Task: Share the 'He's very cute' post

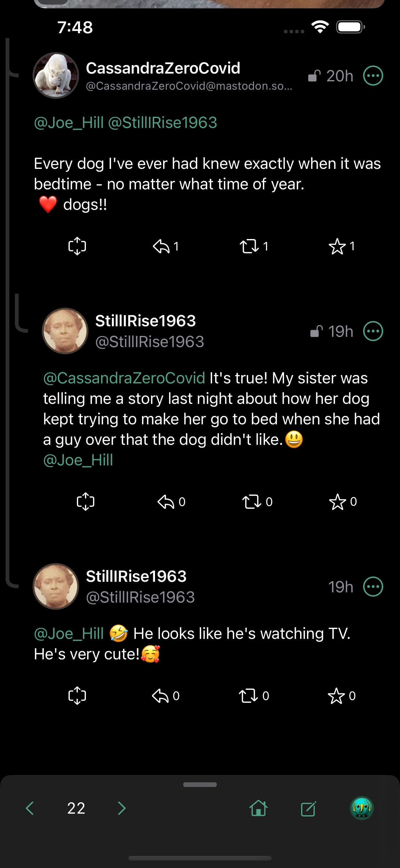Action: click(77, 696)
